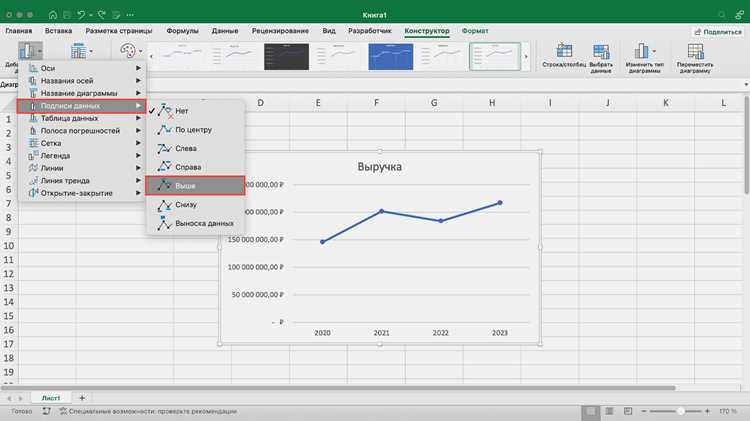Viewport: 750px width, 421px height.
Task: Add a new sheet with plus button
Action: [82, 398]
